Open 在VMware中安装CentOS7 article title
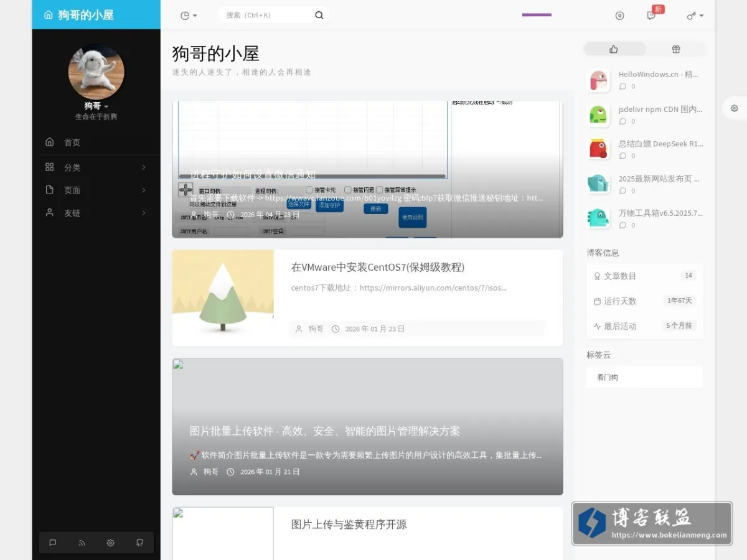This screenshot has height=560, width=747. (378, 268)
